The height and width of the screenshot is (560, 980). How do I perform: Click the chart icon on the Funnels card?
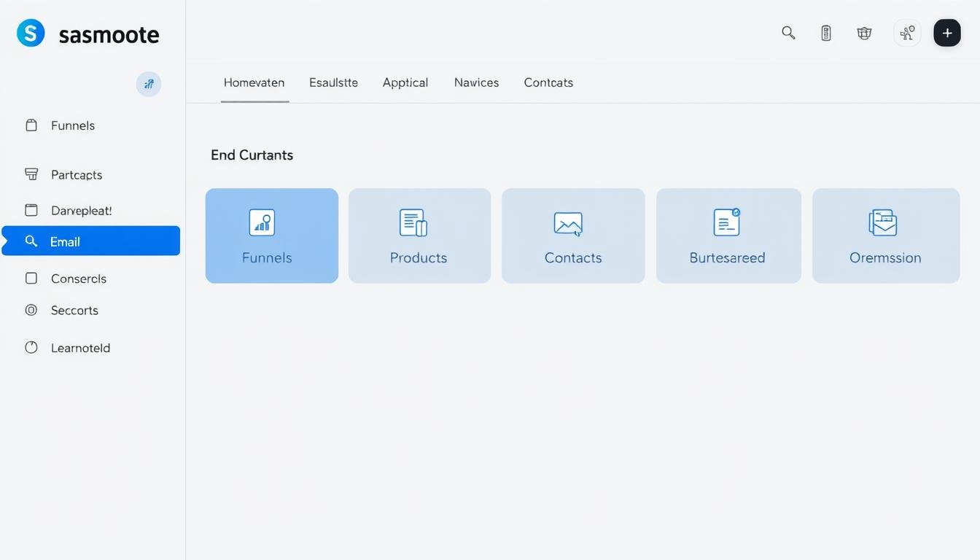(x=262, y=222)
